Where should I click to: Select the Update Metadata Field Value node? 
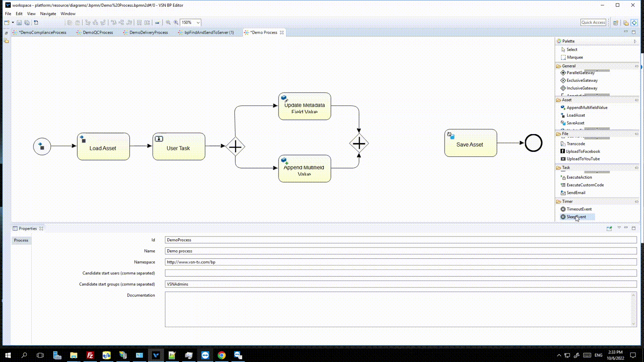(305, 106)
